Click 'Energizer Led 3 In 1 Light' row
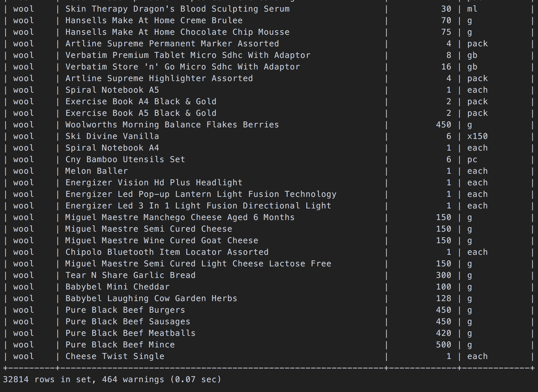Image resolution: width=538 pixels, height=392 pixels. (x=269, y=206)
